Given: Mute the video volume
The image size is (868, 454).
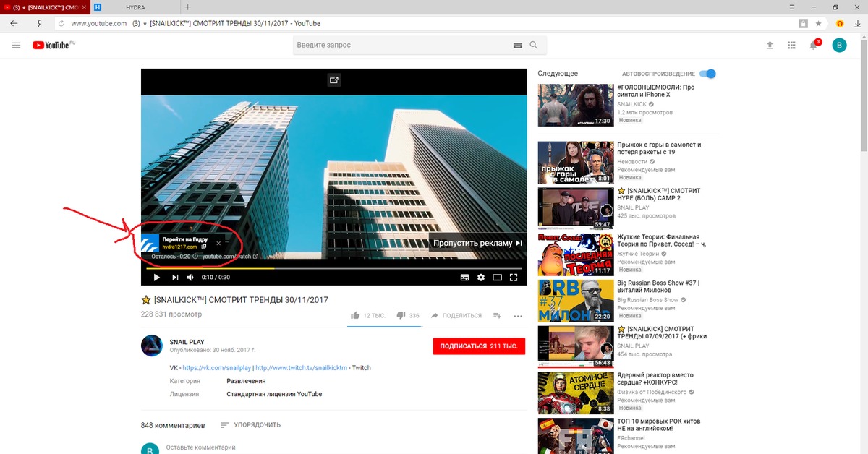Looking at the screenshot, I should point(191,278).
